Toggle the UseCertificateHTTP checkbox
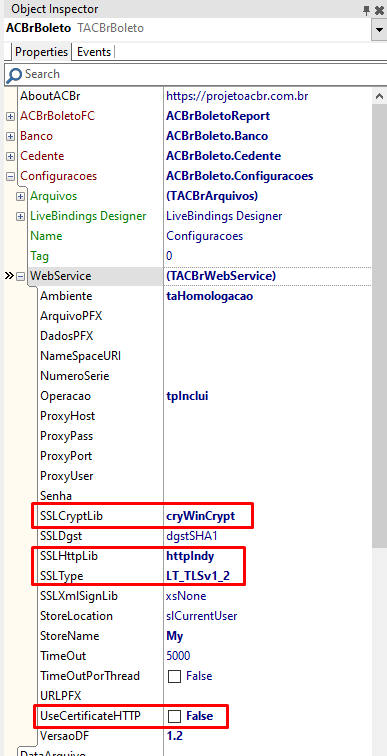 point(174,716)
